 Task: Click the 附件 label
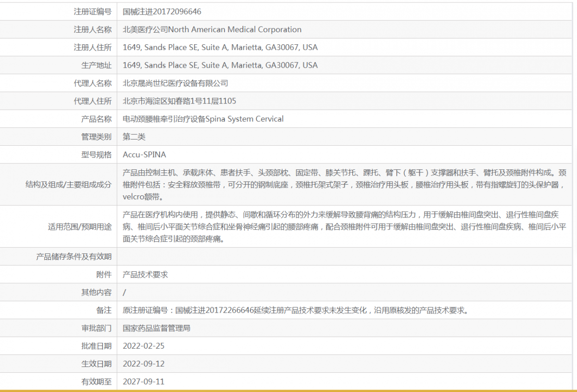point(104,275)
